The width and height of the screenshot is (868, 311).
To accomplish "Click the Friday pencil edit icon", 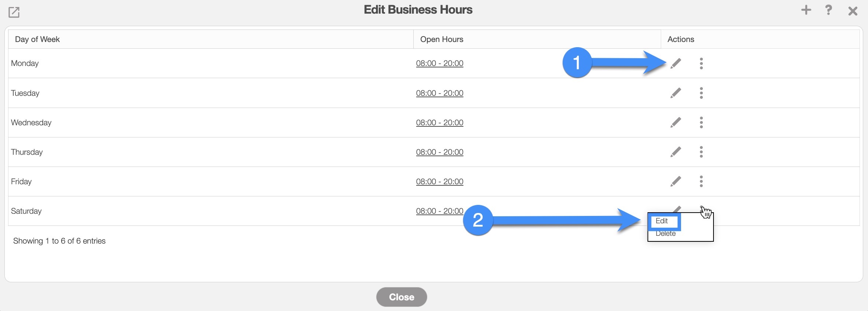I will coord(676,181).
